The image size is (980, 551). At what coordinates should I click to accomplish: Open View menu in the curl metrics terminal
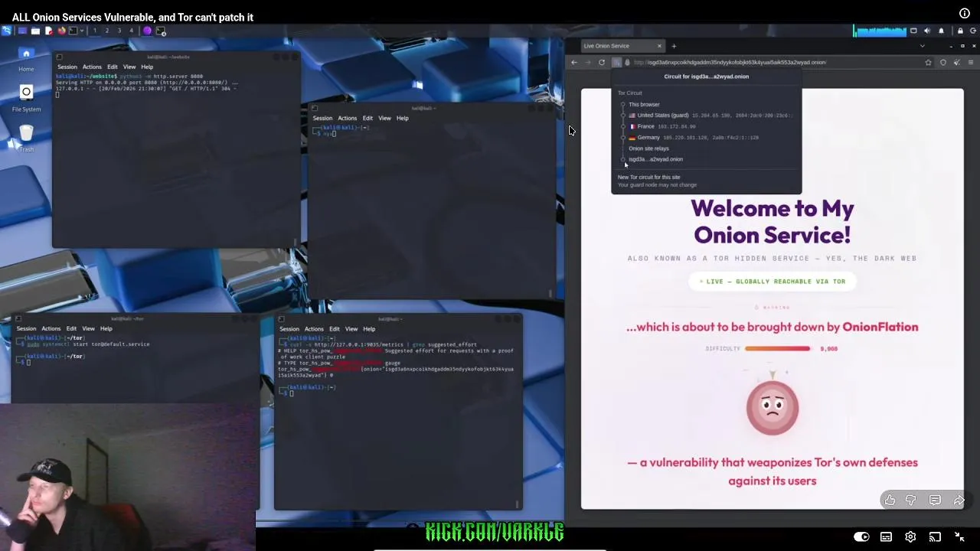[351, 329]
